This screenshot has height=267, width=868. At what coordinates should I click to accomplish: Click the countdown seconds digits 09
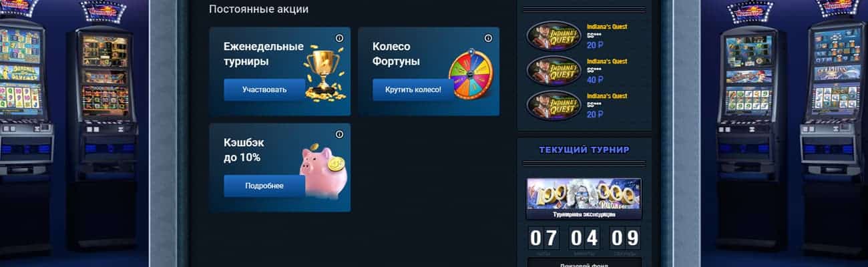click(x=625, y=238)
